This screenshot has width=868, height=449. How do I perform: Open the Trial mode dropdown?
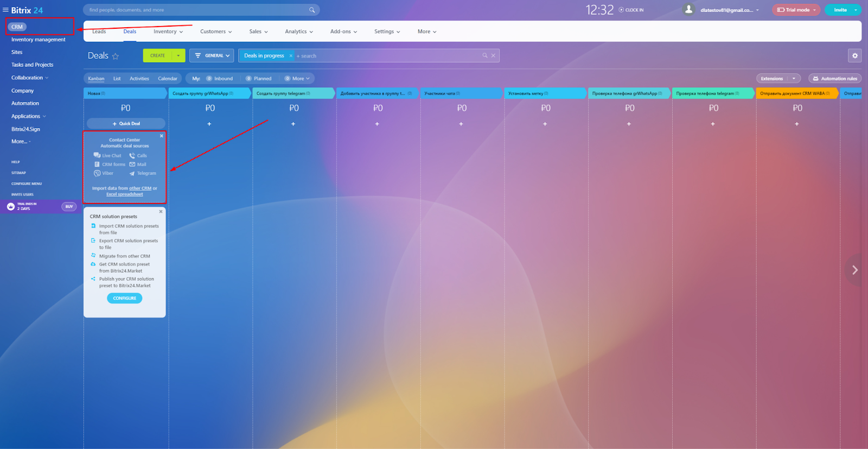pos(796,10)
